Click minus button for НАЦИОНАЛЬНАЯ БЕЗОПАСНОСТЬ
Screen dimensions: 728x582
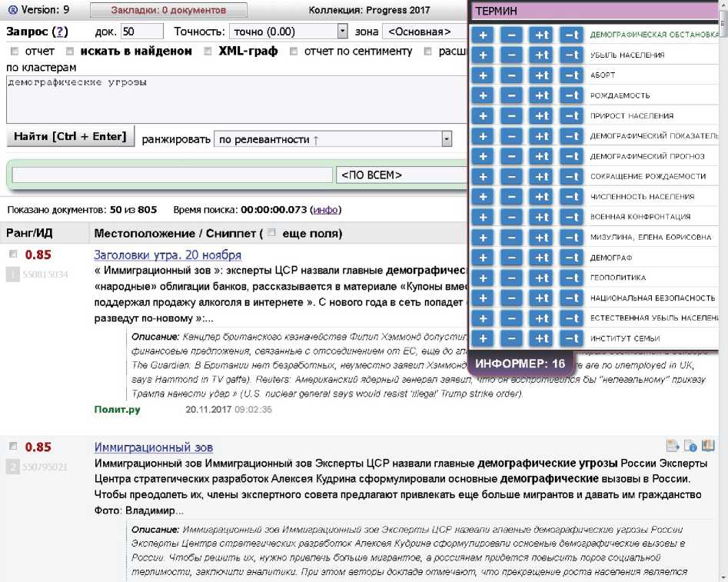click(512, 298)
